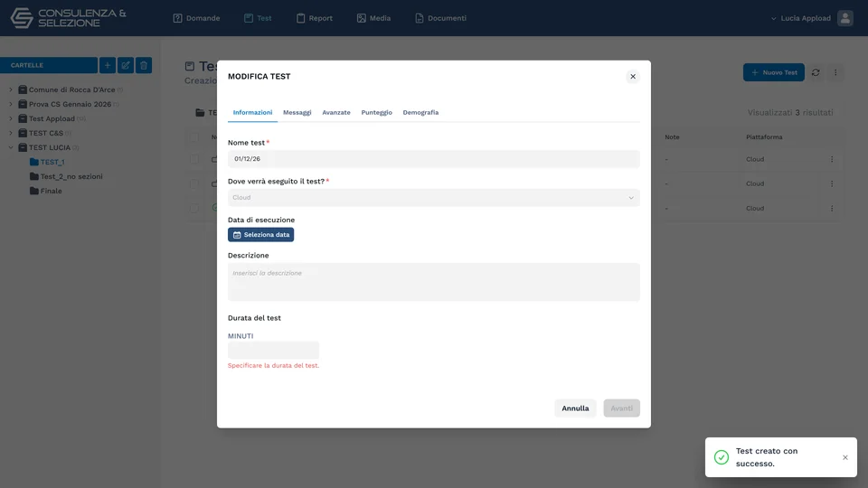
Task: Switch to the Informazioni tab
Action: point(252,112)
